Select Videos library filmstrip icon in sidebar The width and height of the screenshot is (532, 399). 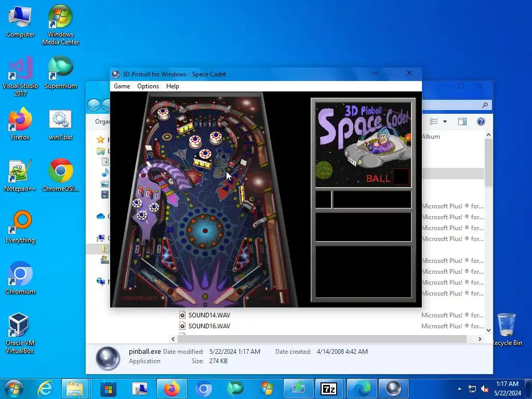click(x=105, y=194)
